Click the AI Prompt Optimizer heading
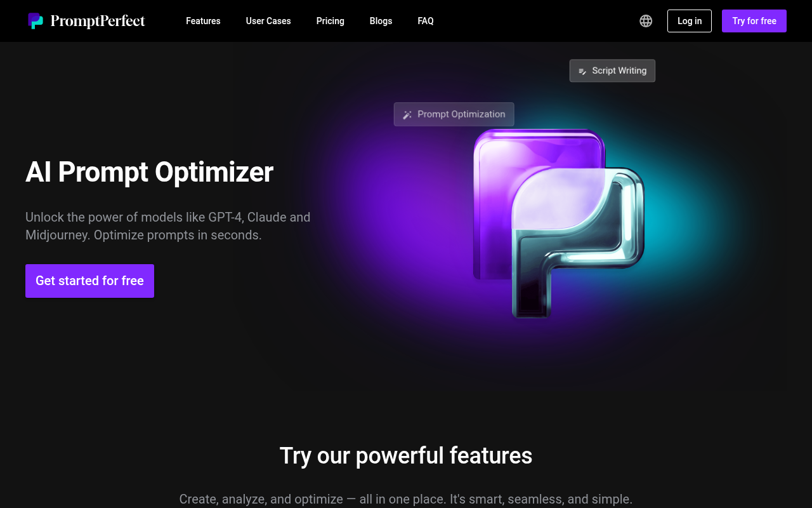 149,172
